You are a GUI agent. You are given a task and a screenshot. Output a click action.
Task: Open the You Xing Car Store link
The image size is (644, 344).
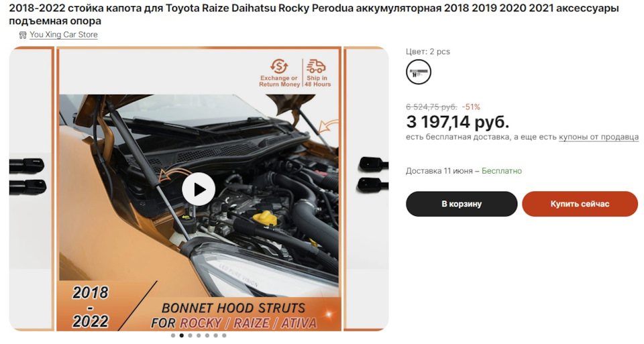tap(64, 35)
